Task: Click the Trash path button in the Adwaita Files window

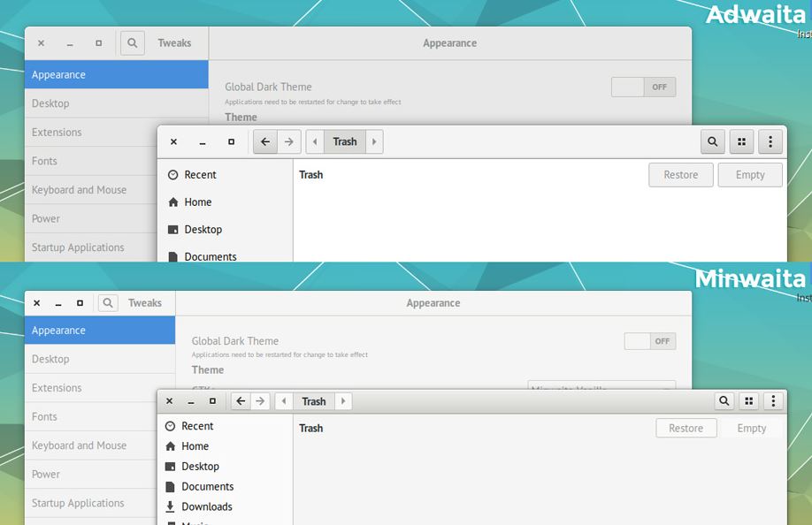Action: (x=345, y=141)
